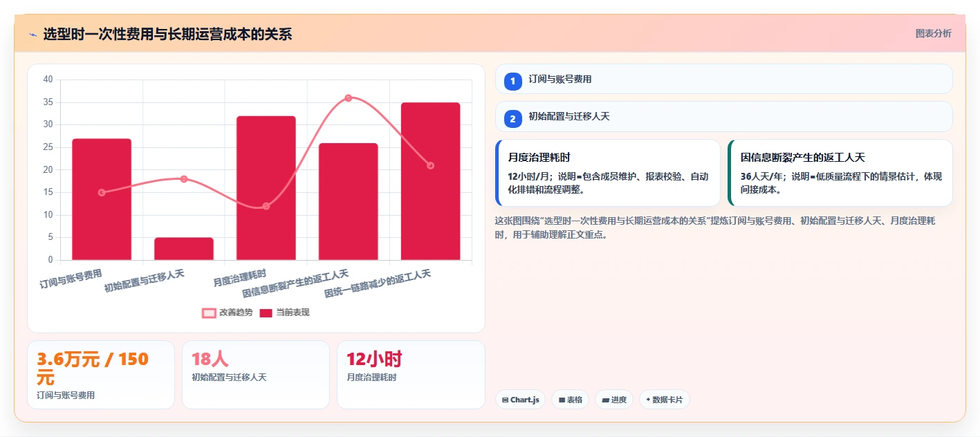Click the 进度 tag
980x437 pixels.
[613, 400]
